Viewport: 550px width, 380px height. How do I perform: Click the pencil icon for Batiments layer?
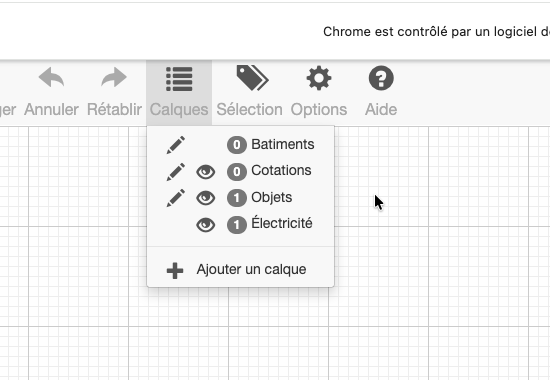pyautogui.click(x=176, y=145)
